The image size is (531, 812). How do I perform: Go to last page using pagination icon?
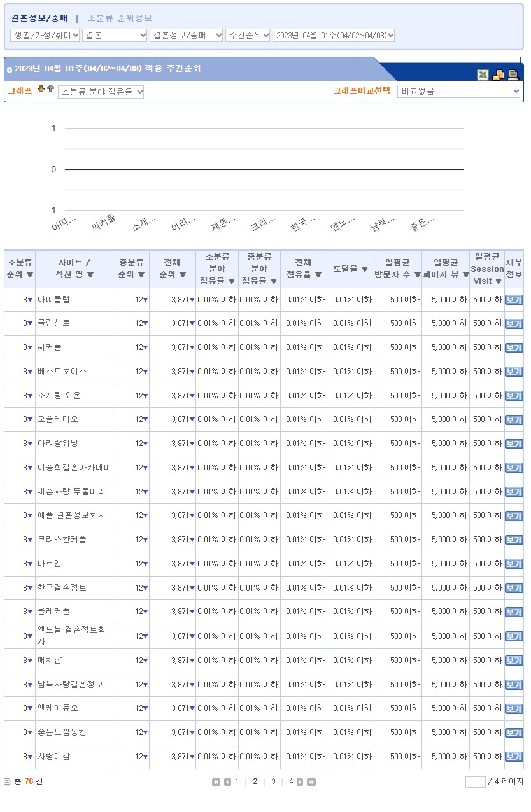(311, 782)
